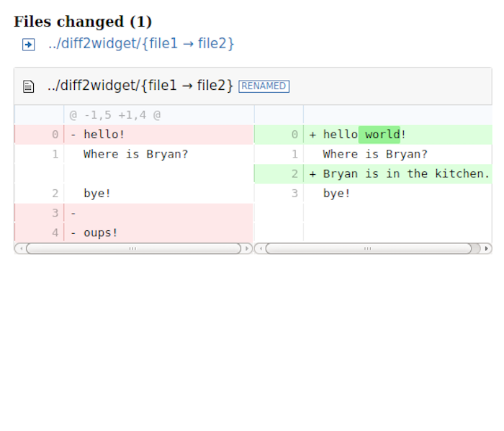Click the RENAMED tag badge
Screen dimensions: 504x431
click(x=264, y=86)
